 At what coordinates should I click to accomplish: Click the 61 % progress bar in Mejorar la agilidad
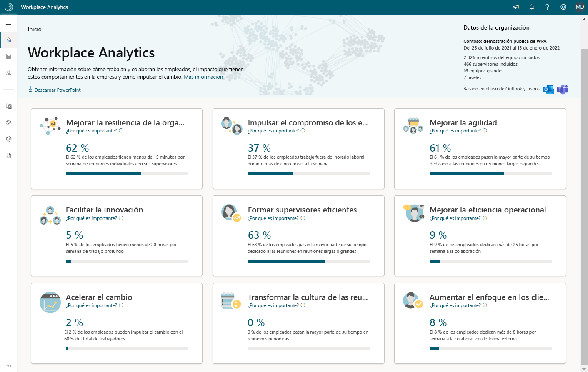490,174
